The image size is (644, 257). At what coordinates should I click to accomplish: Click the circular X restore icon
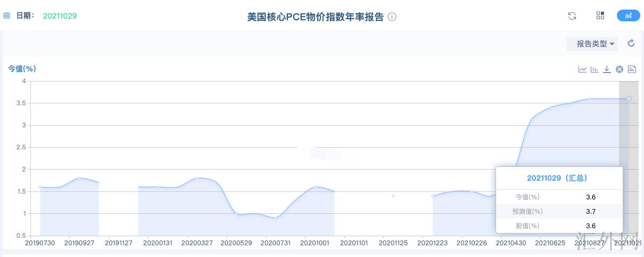point(620,69)
